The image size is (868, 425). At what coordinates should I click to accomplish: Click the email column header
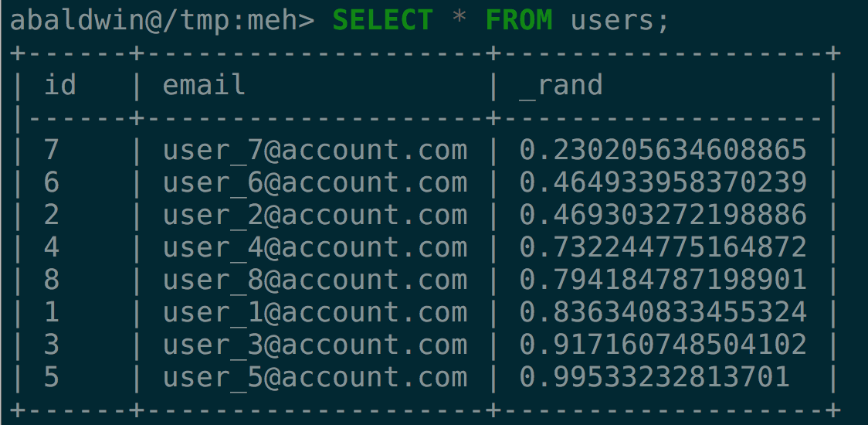tap(204, 85)
